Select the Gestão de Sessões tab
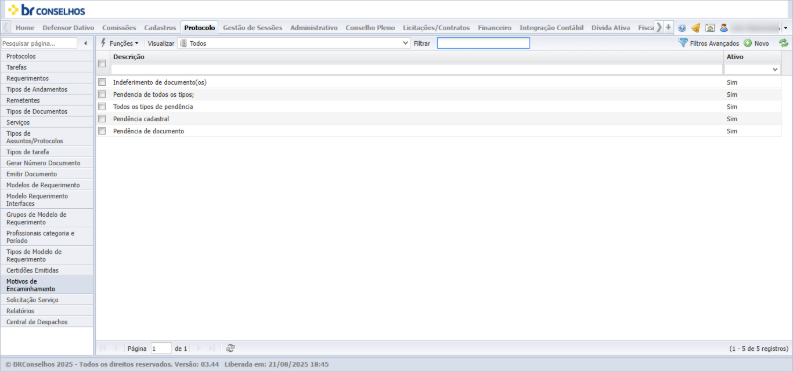Viewport: 793px width, 372px height. pos(252,28)
